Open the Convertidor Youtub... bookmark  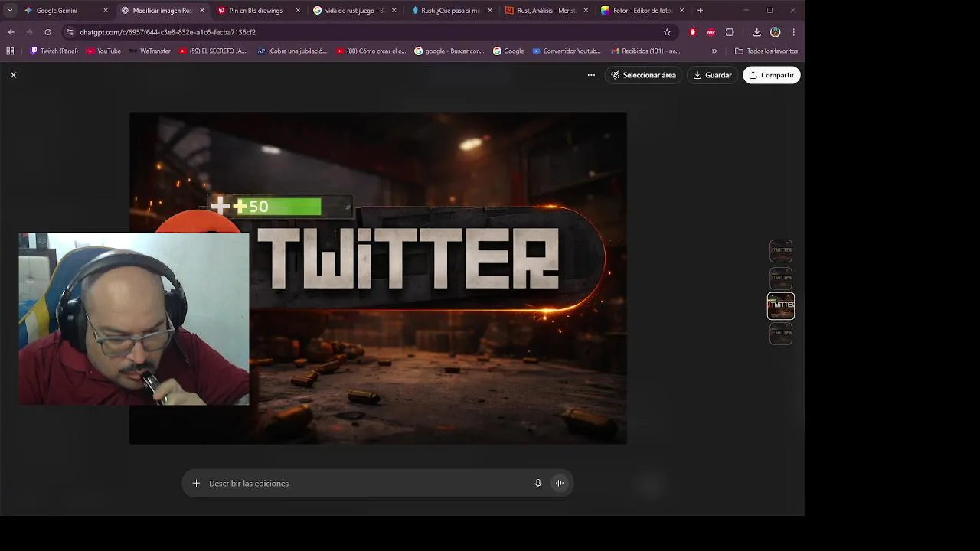tap(567, 51)
